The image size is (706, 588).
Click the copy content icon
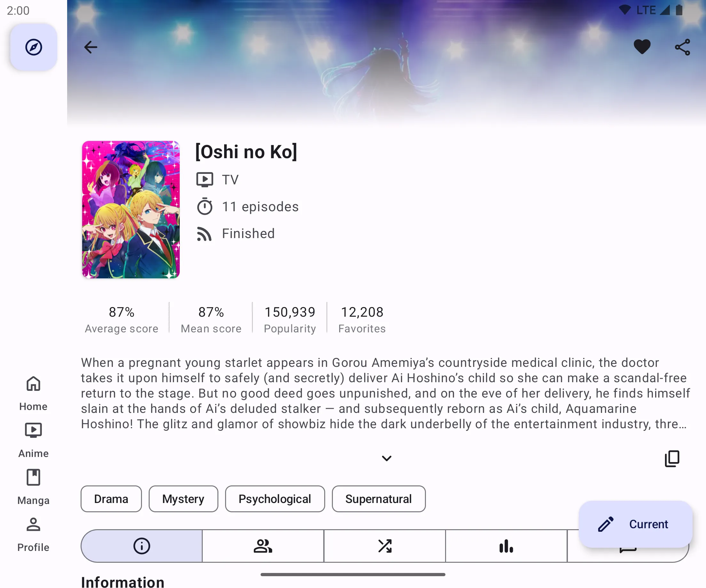672,459
